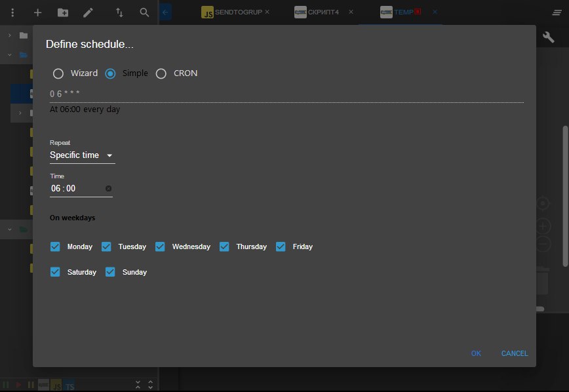Select the CRON radio button

click(x=161, y=73)
